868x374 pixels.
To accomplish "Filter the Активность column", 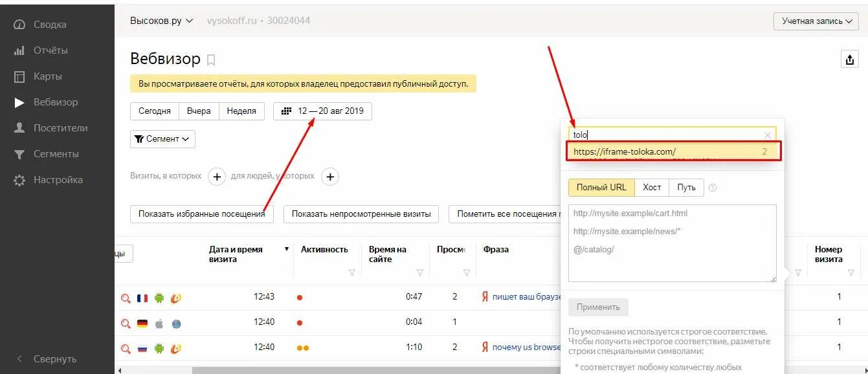I will point(352,273).
